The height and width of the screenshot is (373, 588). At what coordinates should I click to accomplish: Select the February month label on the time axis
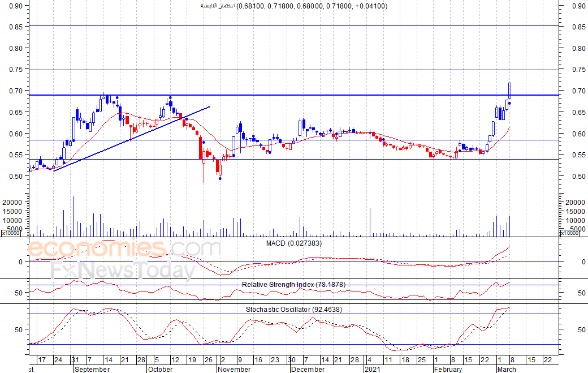(448, 369)
